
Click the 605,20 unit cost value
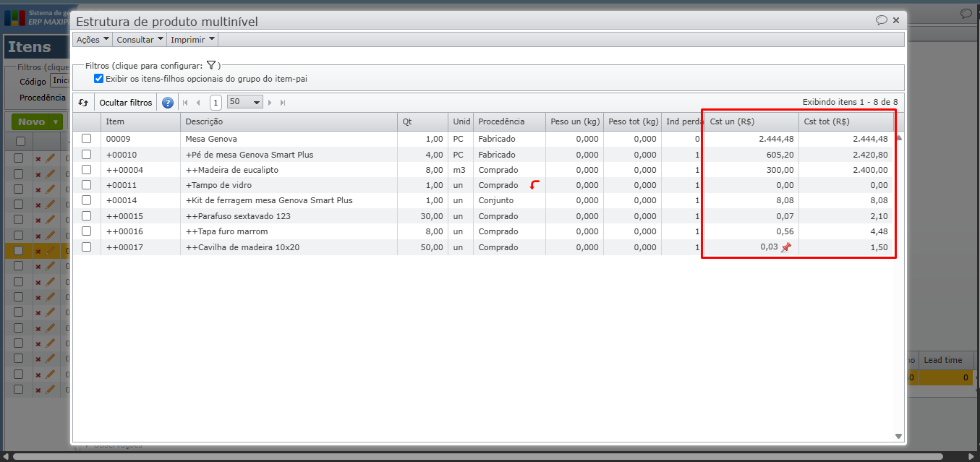(x=781, y=154)
